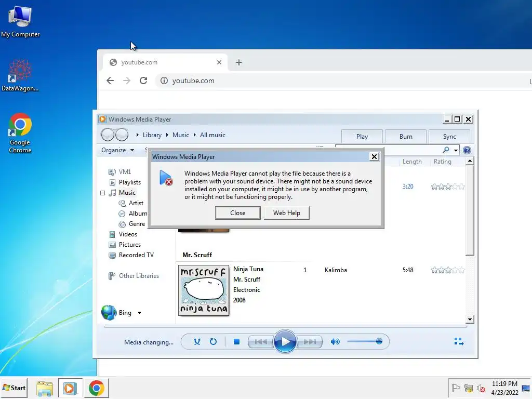Select Music in the navigation tree
532x399 pixels.
pyautogui.click(x=127, y=193)
